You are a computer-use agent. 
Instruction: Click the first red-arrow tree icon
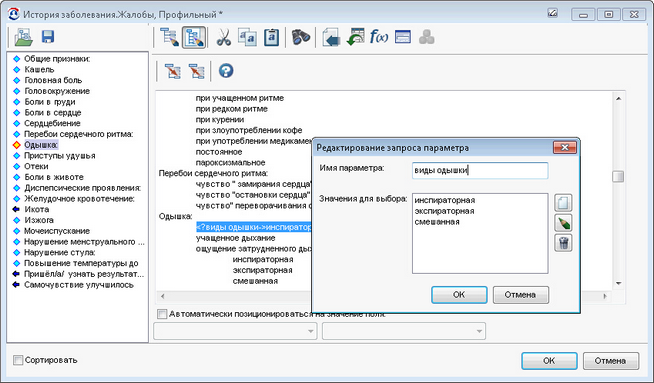(173, 71)
